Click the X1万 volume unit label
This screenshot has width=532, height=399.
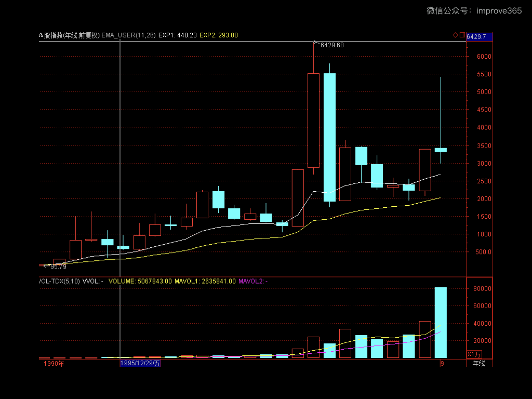474,354
